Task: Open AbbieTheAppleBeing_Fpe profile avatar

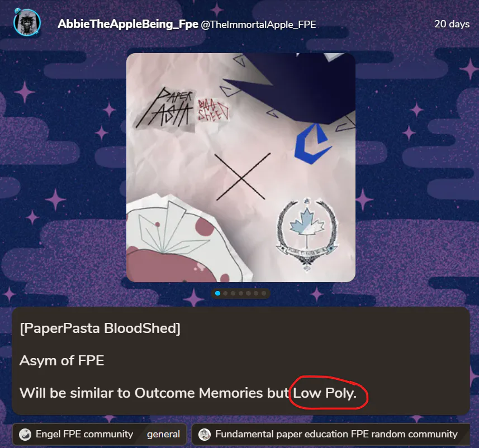Action: pyautogui.click(x=27, y=22)
